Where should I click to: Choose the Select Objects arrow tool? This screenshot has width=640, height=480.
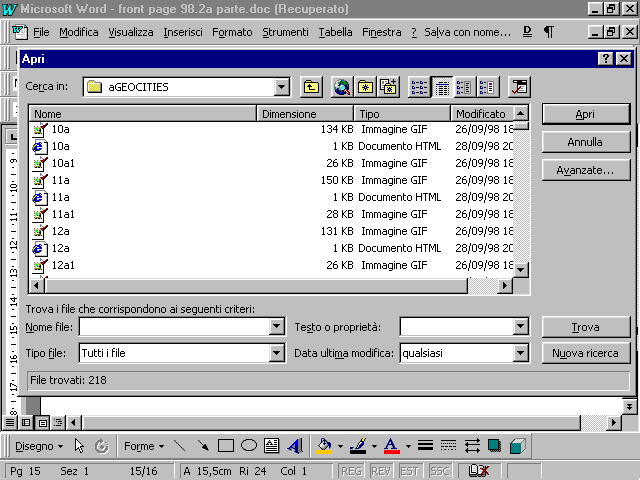click(x=79, y=446)
